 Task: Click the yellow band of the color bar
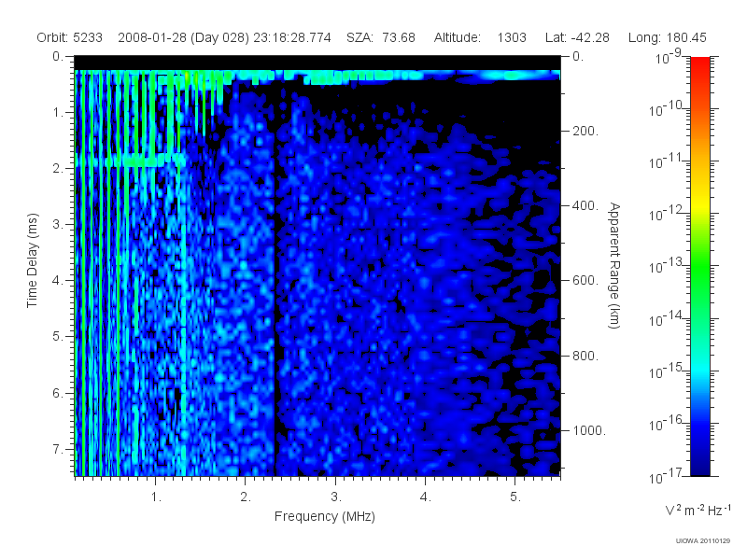click(700, 203)
